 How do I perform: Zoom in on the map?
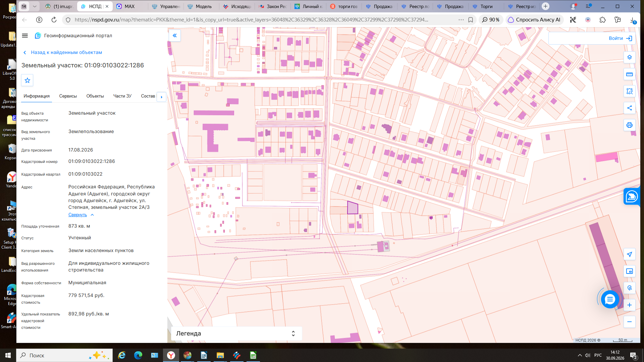(630, 305)
